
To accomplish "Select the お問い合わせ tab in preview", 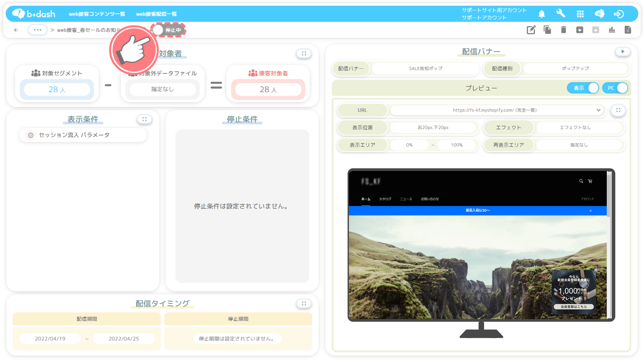I will (430, 199).
